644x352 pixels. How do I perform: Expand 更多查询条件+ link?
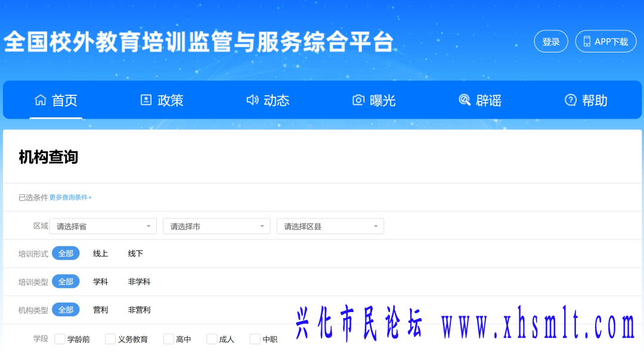point(70,197)
